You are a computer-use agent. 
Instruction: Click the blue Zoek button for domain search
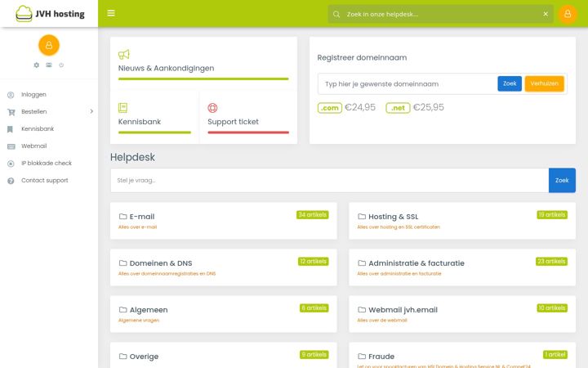pos(510,83)
